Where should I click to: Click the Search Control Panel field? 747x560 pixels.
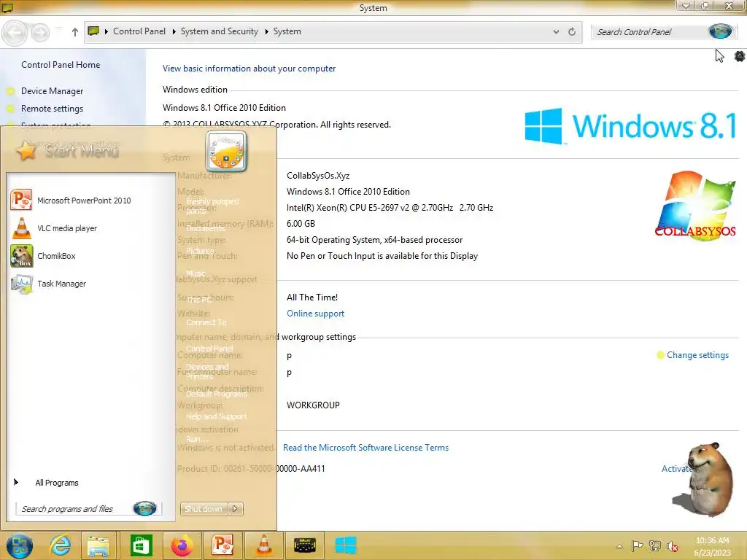(650, 32)
